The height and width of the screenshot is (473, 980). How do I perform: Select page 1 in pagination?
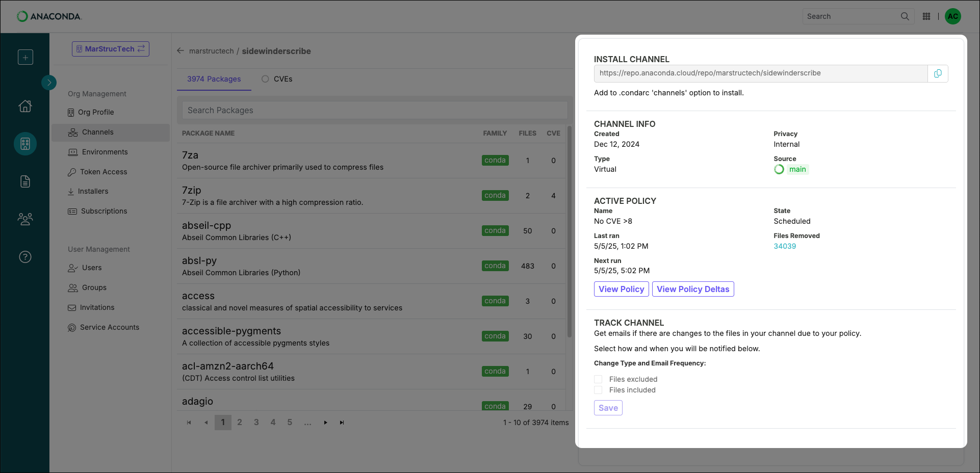click(223, 422)
